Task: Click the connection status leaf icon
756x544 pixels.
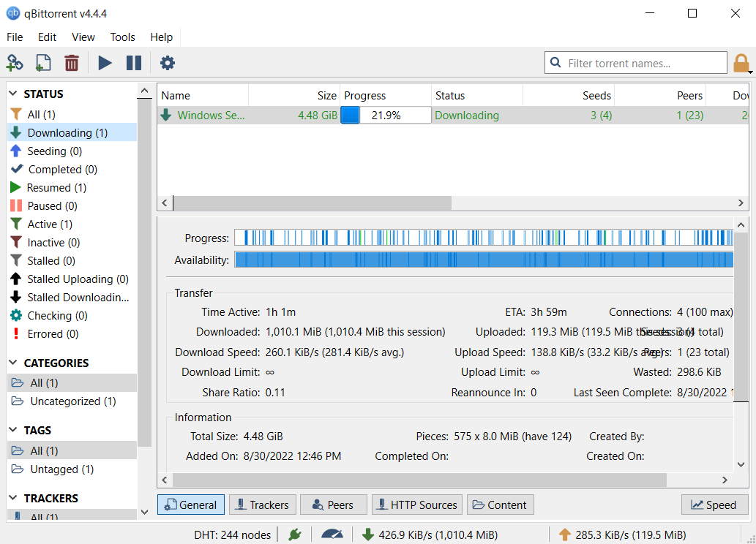Action: tap(295, 534)
